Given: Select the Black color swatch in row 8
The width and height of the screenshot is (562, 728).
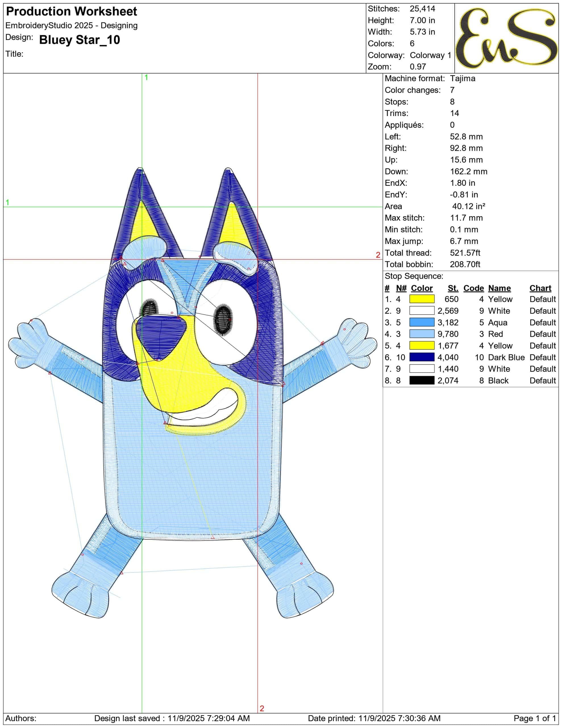Looking at the screenshot, I should [422, 380].
